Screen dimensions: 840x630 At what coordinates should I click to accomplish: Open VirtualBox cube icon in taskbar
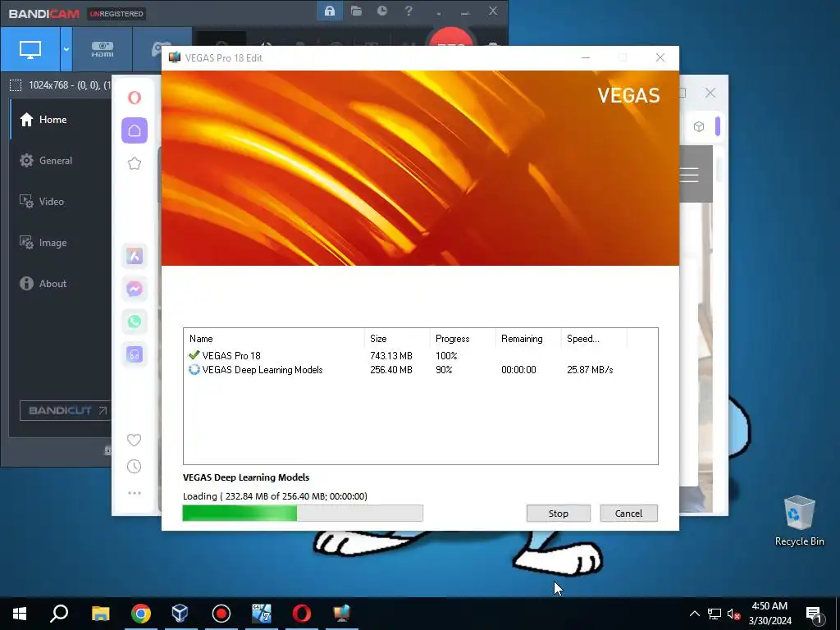180,614
